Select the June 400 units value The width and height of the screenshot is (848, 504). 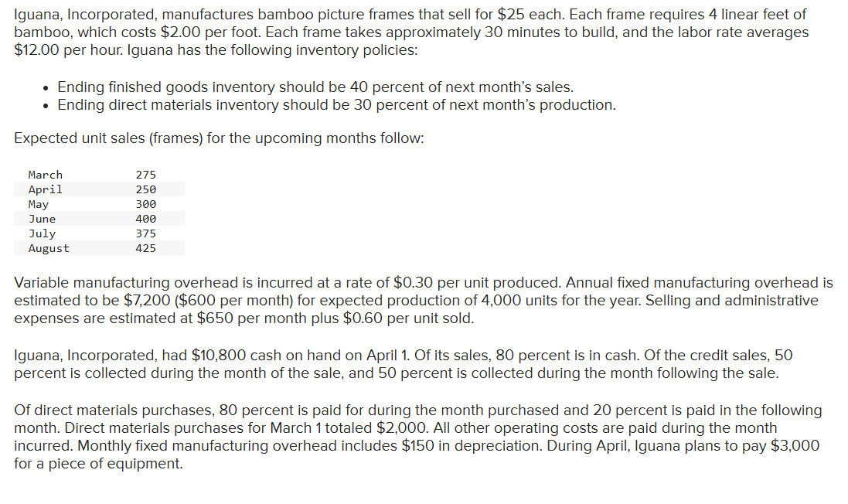[145, 219]
